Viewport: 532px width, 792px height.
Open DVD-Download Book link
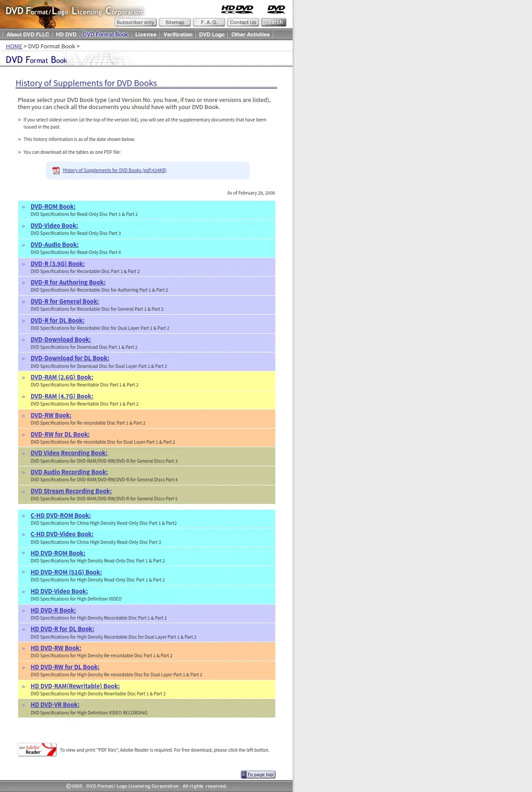(61, 339)
